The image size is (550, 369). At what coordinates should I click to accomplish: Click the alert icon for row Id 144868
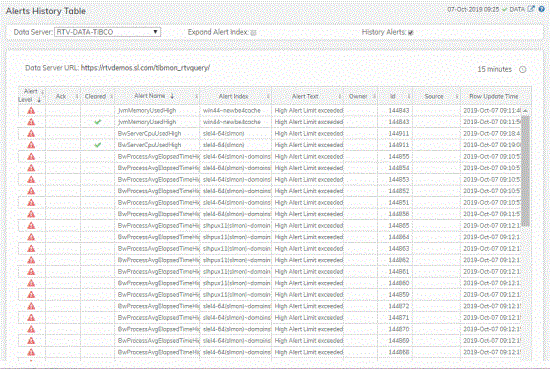tap(31, 352)
